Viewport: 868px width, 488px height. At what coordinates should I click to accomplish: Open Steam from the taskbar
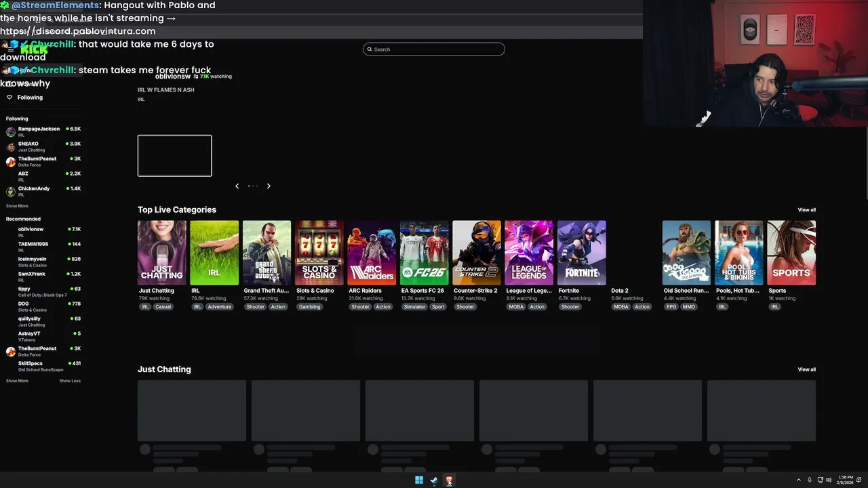pos(434,481)
